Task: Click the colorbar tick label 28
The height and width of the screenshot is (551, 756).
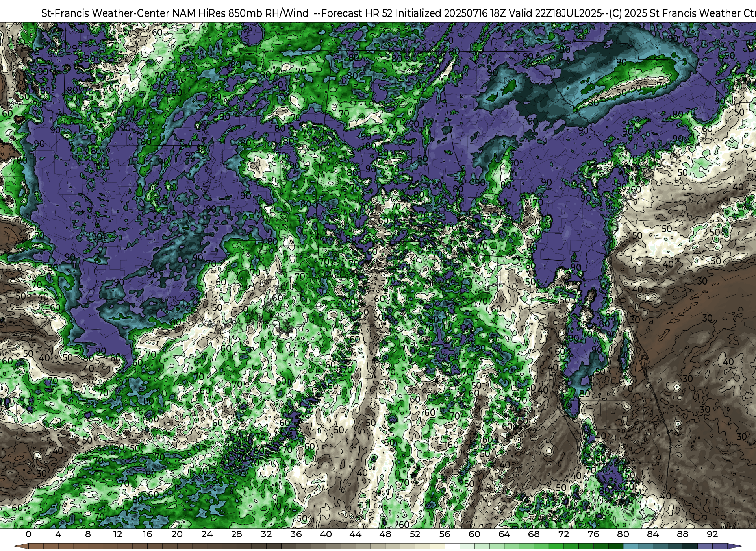Action: (x=237, y=534)
